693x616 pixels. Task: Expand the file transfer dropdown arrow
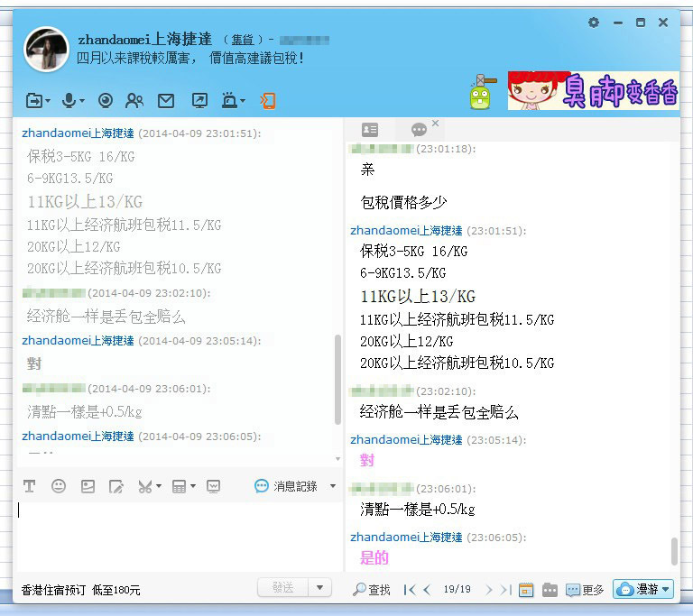tap(48, 101)
